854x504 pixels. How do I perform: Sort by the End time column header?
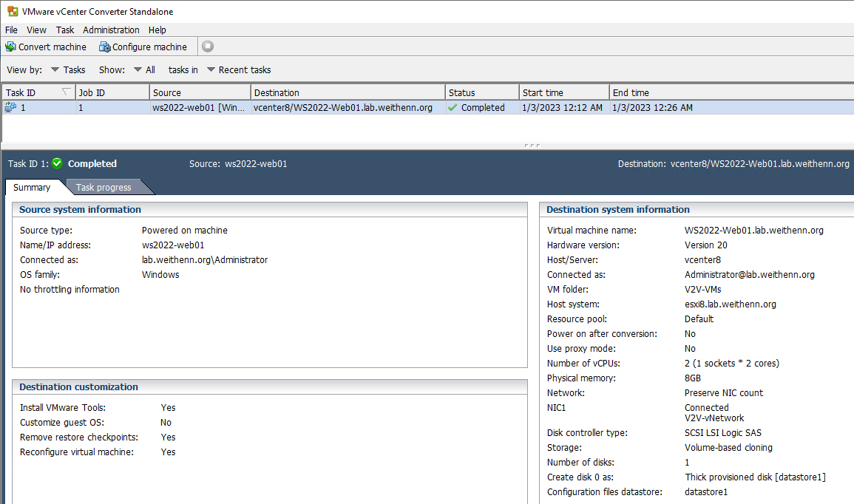731,92
